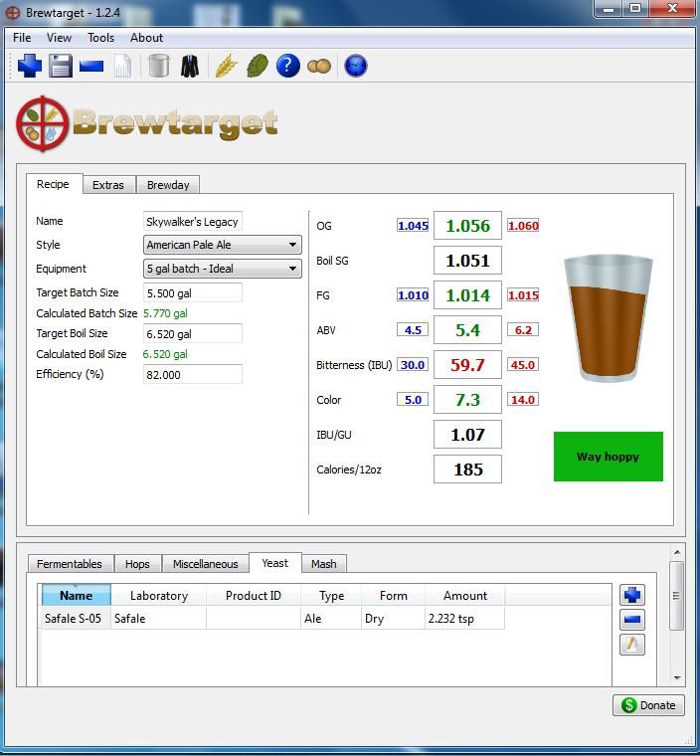Screen dimensions: 700x756
Task: Sort by the Product ID column header
Action: click(x=254, y=596)
